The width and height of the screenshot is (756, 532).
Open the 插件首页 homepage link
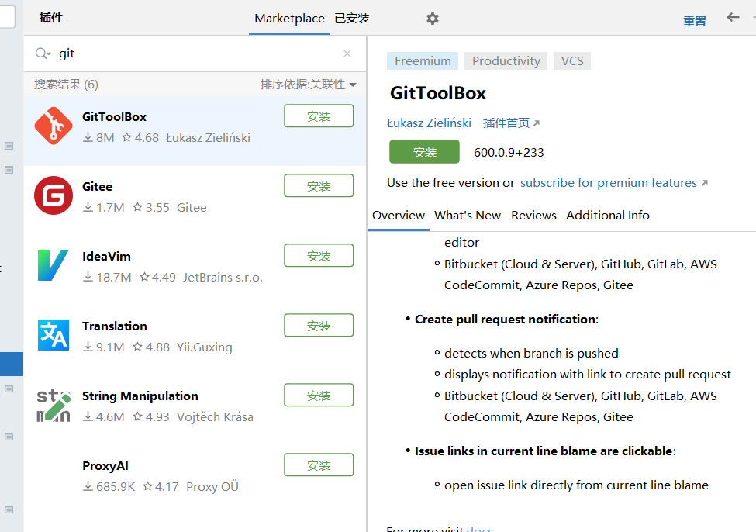point(511,123)
